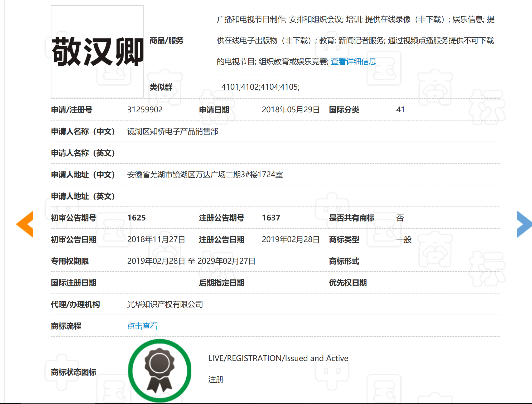Click the 商标类型 label
532x404 pixels.
click(x=344, y=239)
